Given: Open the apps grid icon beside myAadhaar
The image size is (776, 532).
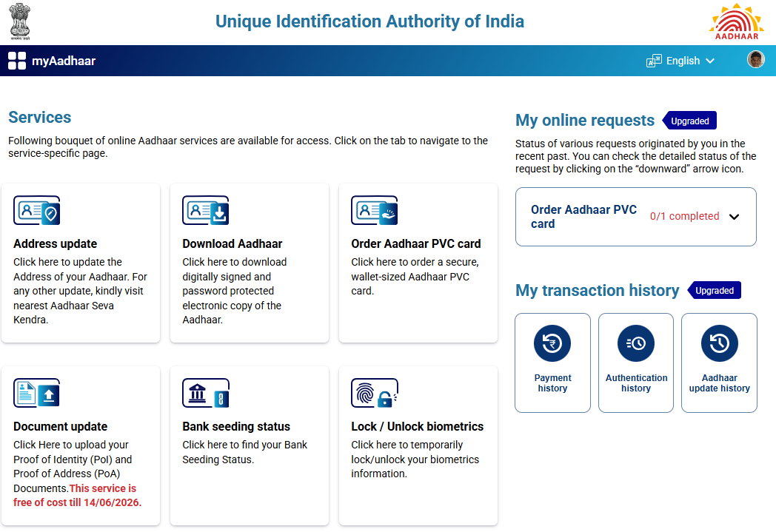Looking at the screenshot, I should pos(16,61).
